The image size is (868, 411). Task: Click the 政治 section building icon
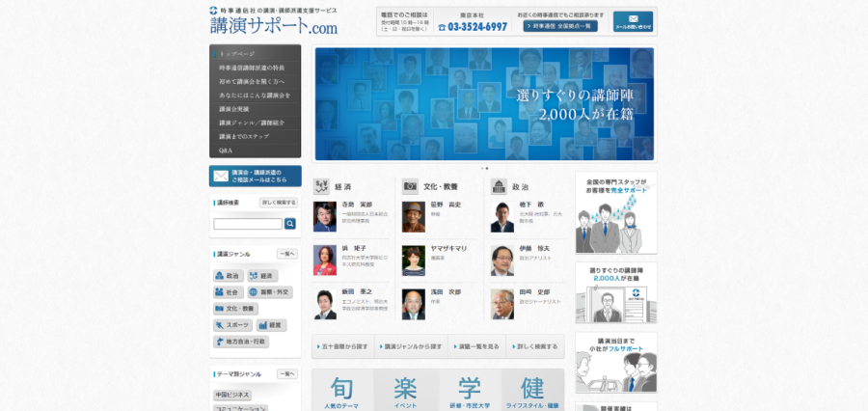coord(499,186)
